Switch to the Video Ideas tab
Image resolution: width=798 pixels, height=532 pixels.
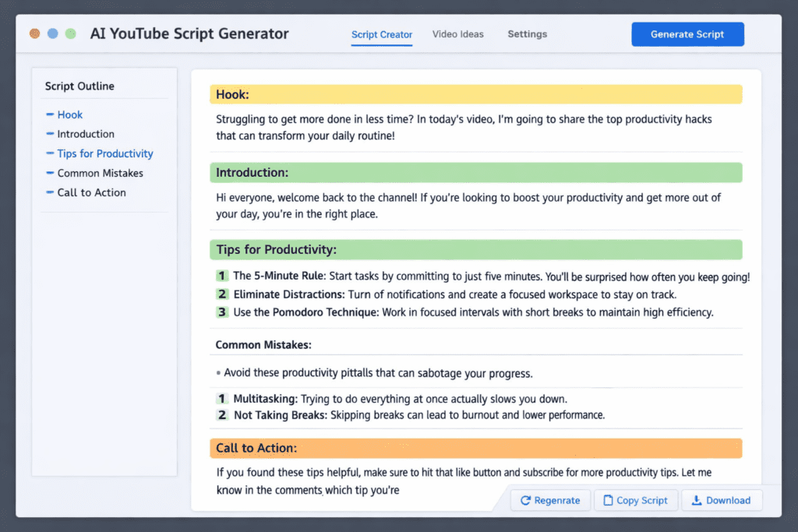tap(457, 34)
